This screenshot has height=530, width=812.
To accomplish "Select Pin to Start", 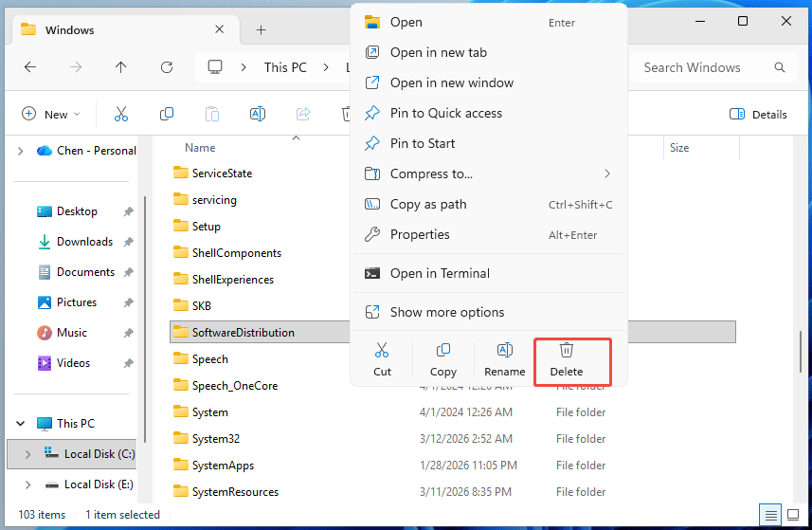I will point(488,143).
